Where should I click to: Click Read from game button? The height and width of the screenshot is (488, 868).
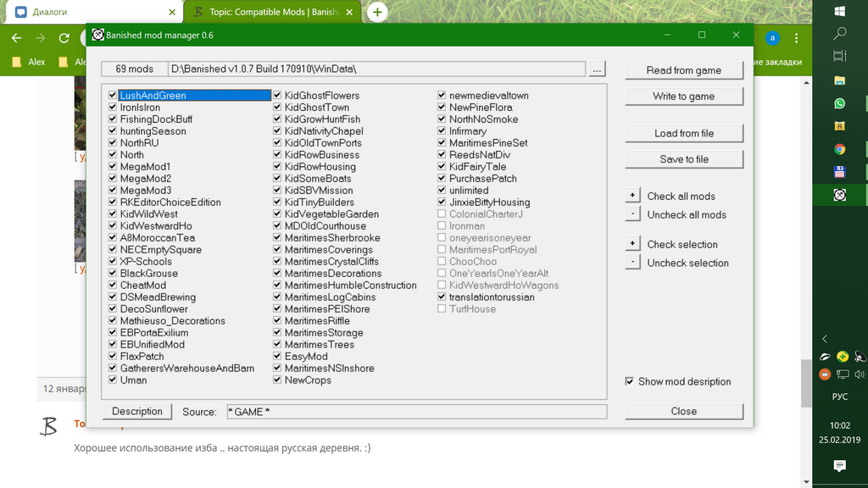tap(684, 70)
